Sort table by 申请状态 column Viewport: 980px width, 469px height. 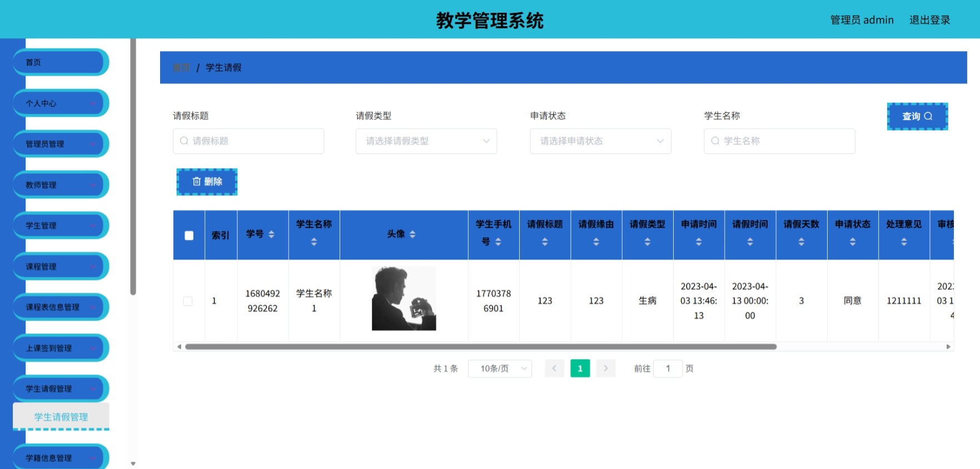click(x=853, y=242)
